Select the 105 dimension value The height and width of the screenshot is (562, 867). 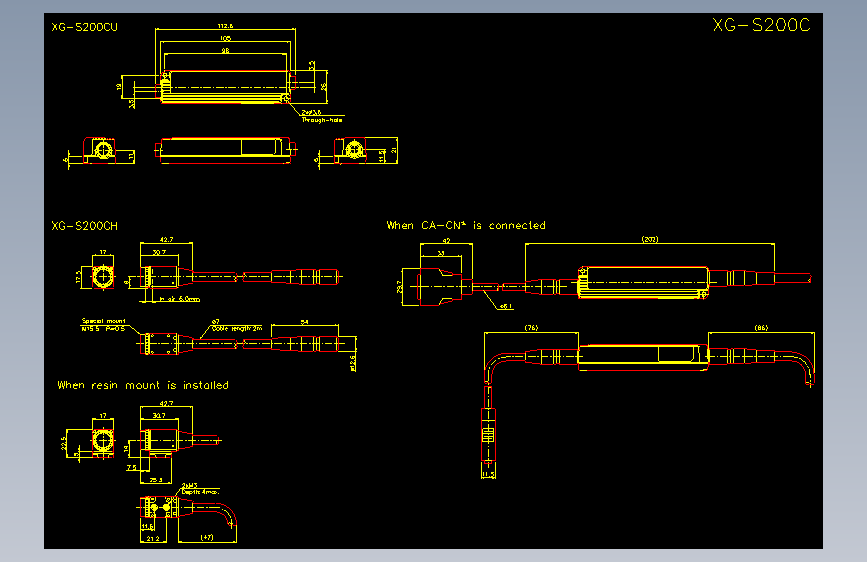(226, 38)
